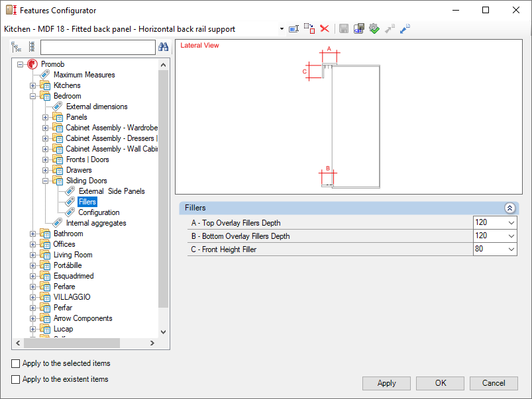Image resolution: width=532 pixels, height=399 pixels.
Task: Open the Top Overlay Fillers Depth dropdown
Action: (x=511, y=223)
